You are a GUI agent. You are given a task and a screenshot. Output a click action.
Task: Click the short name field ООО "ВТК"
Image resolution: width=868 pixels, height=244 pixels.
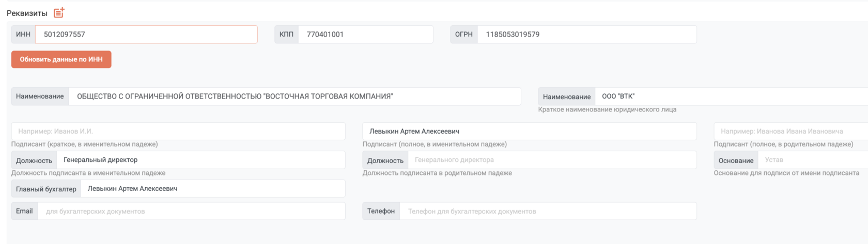pyautogui.click(x=732, y=96)
